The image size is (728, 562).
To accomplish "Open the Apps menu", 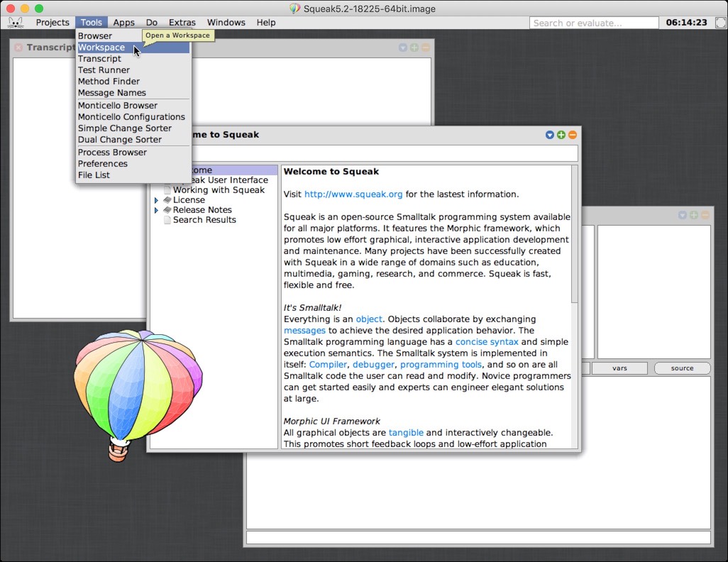I will point(124,22).
